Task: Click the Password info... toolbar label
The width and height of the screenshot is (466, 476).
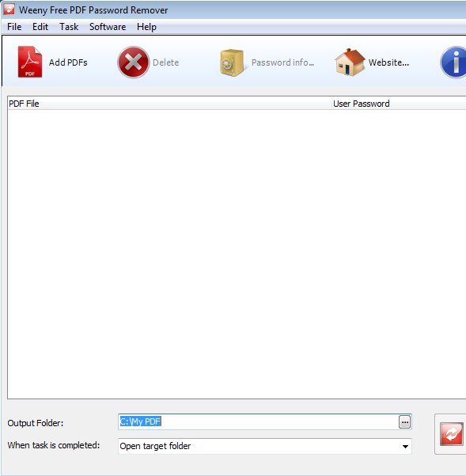Action: tap(282, 62)
